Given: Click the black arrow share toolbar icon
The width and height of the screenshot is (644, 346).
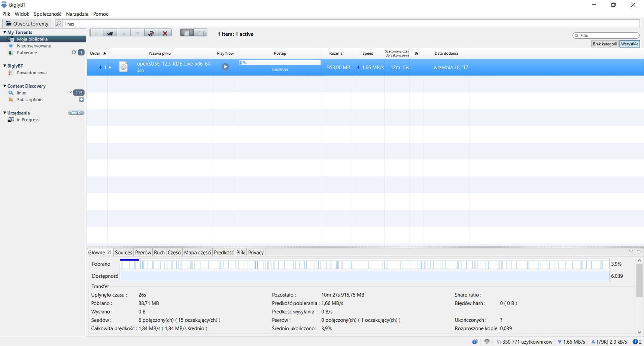Looking at the screenshot, I should tap(110, 33).
